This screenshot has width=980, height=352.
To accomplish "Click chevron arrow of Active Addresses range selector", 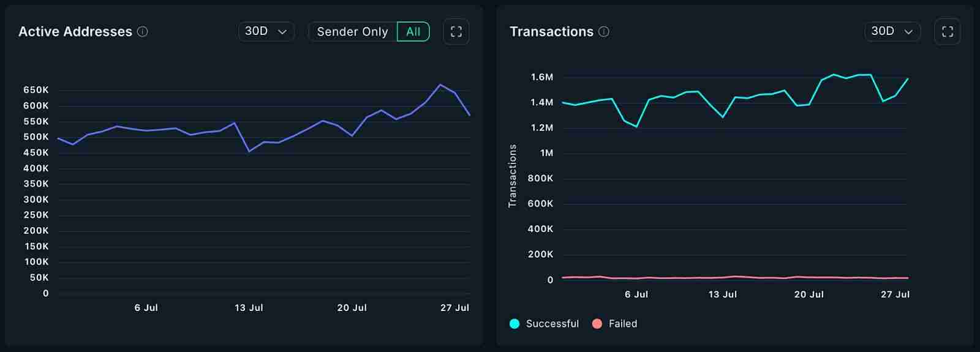I will click(x=282, y=32).
